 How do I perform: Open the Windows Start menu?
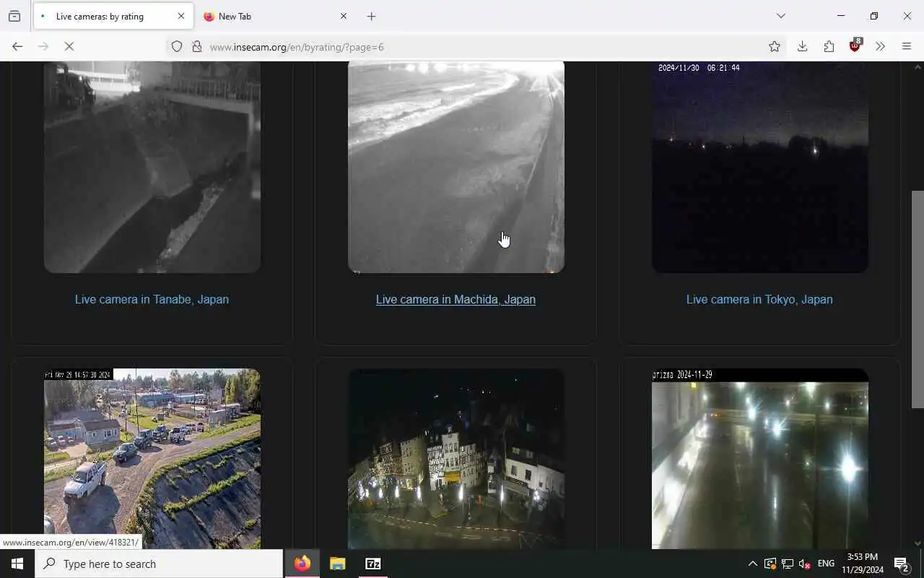click(17, 564)
